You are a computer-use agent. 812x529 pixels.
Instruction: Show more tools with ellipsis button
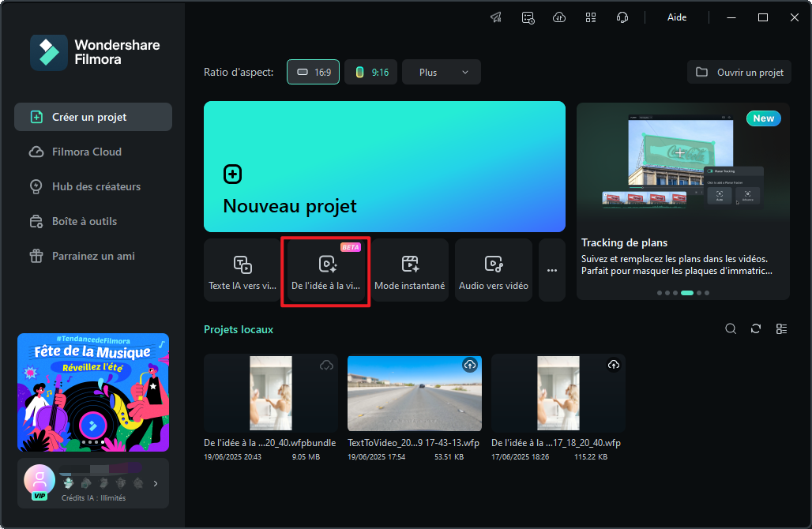pyautogui.click(x=552, y=270)
